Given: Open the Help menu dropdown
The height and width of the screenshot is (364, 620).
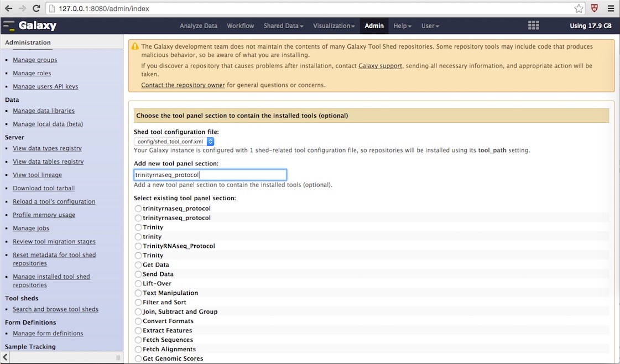Looking at the screenshot, I should (402, 25).
